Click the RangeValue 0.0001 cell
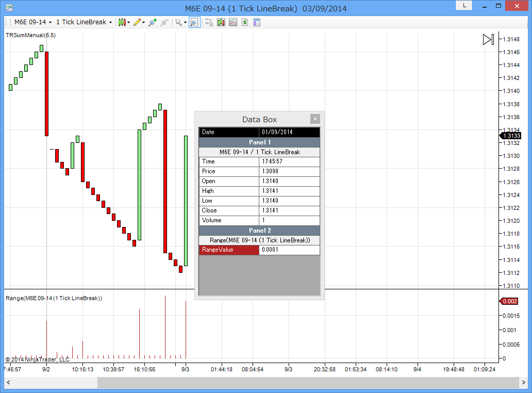532x393 pixels. tap(289, 250)
